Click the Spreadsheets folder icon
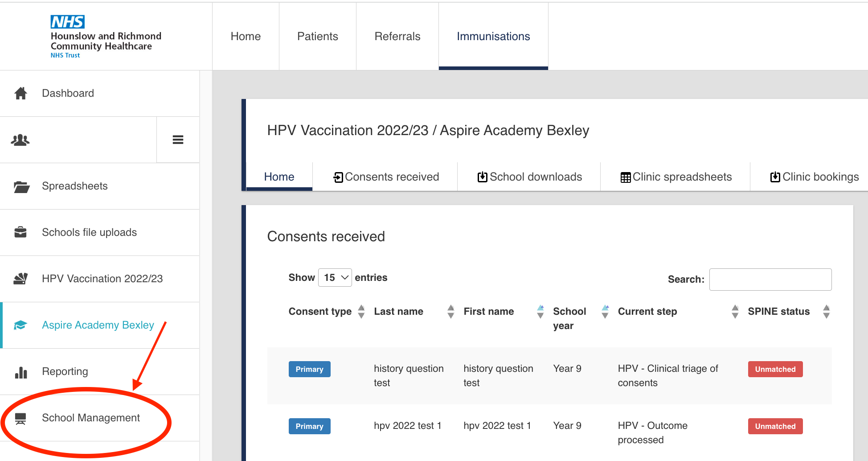This screenshot has height=461, width=868. click(21, 186)
